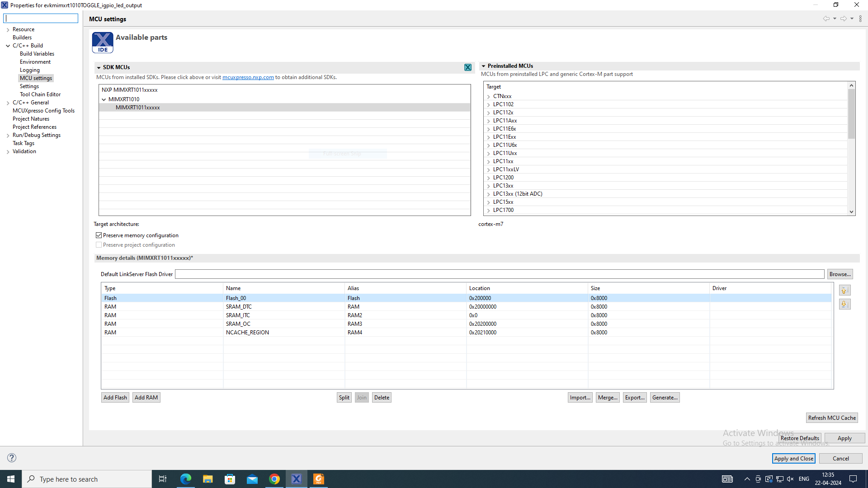Click the help question mark icon

12,458
